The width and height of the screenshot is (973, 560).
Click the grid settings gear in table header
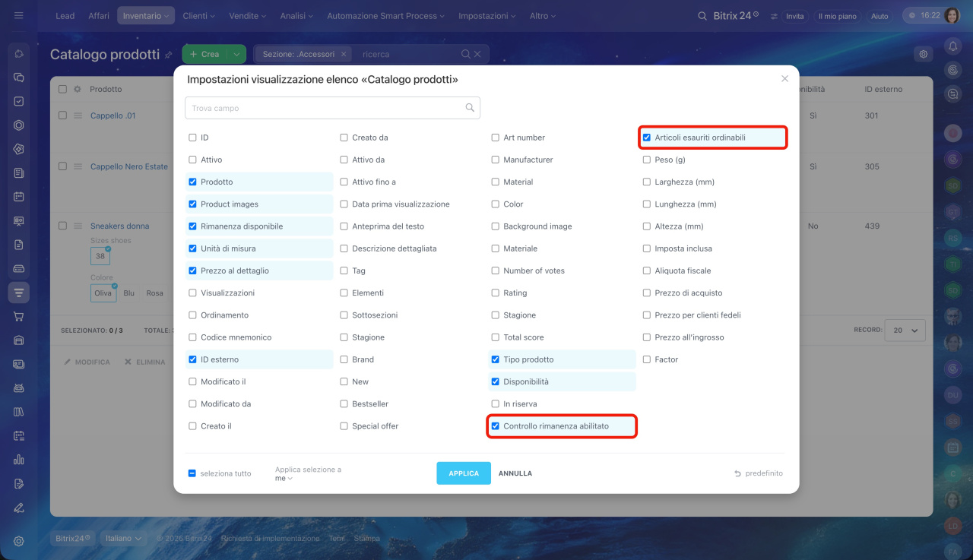[x=77, y=89]
